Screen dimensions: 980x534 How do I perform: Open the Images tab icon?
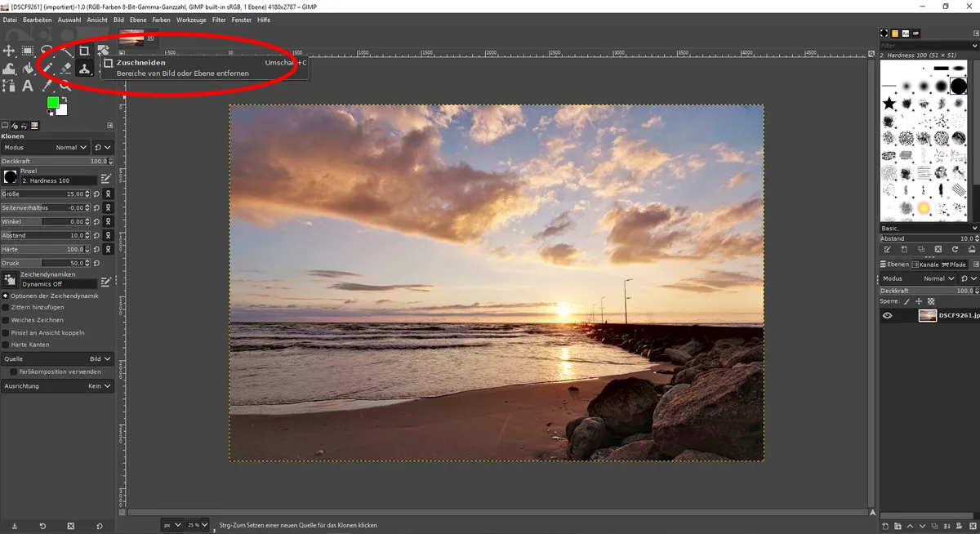pos(34,126)
